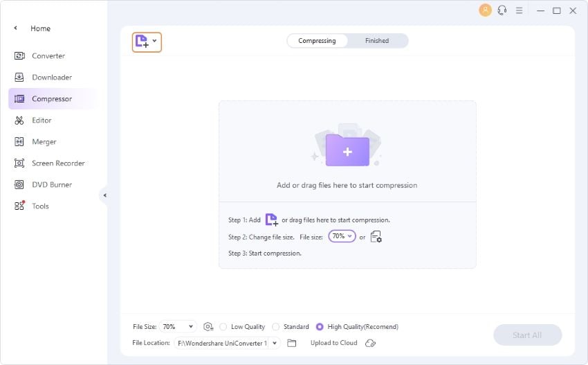Click the Converter sidebar icon
588x365 pixels.
19,56
